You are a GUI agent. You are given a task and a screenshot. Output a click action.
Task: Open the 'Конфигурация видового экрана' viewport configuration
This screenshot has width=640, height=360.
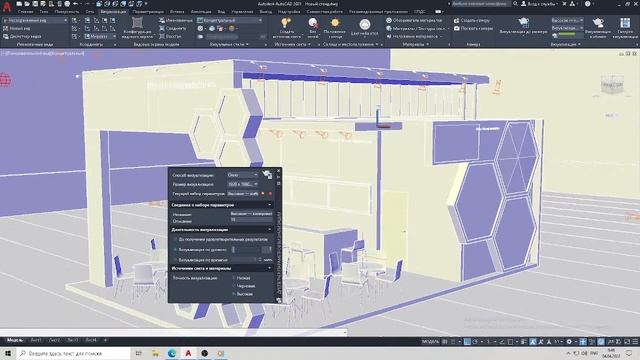(138, 28)
